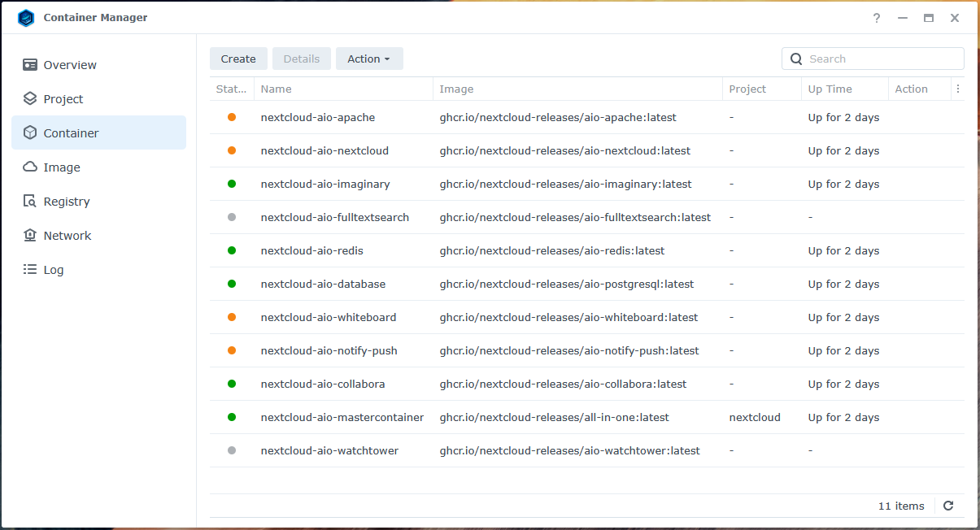Click the Project layers icon
The image size is (980, 530).
pos(30,99)
